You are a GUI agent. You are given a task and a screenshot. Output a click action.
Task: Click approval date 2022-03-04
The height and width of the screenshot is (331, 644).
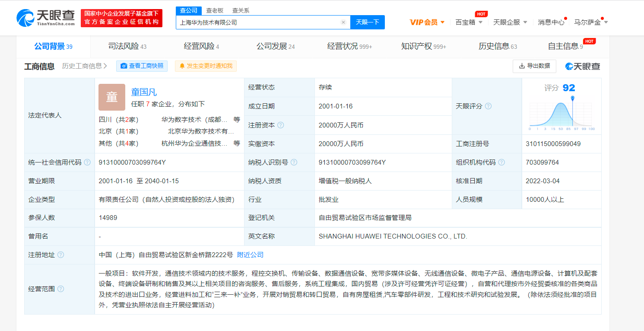click(542, 181)
